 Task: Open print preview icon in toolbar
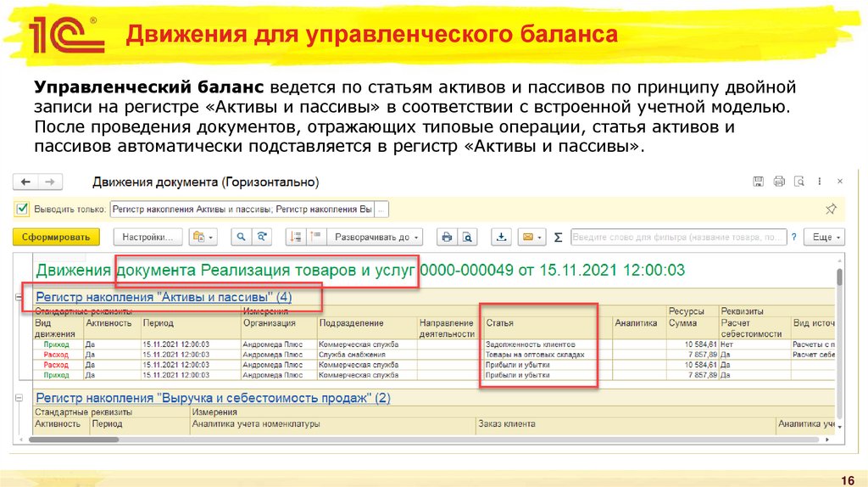click(467, 237)
